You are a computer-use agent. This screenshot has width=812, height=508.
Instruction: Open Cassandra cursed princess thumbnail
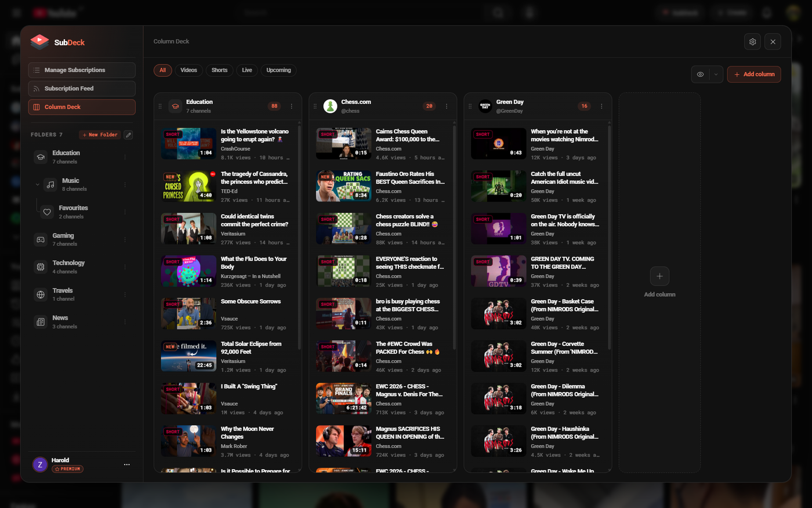(x=188, y=186)
